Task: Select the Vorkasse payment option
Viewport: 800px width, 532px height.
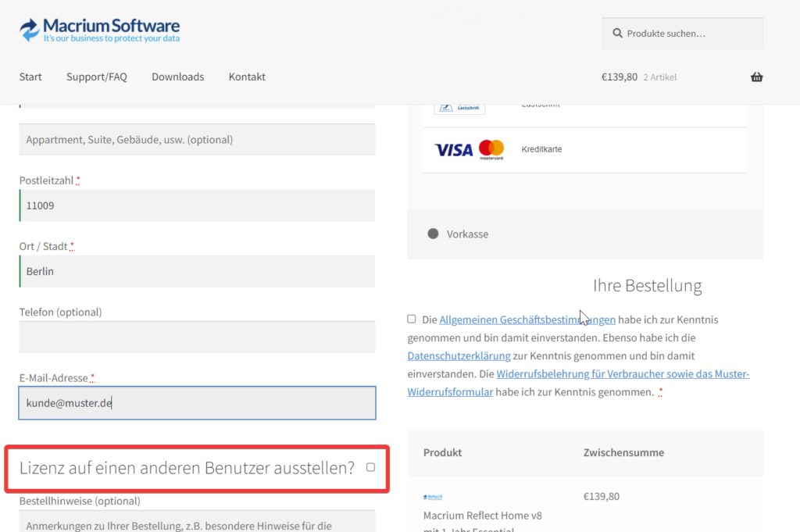Action: pos(434,234)
